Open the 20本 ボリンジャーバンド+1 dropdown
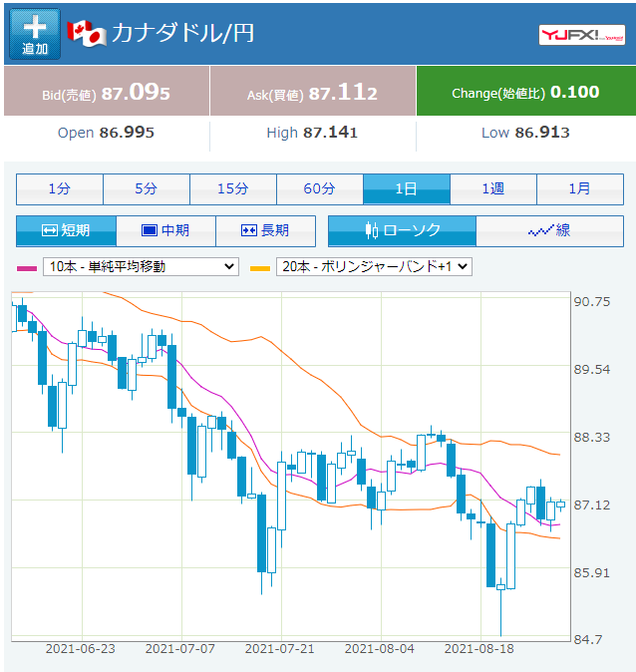The image size is (636, 672). [374, 266]
